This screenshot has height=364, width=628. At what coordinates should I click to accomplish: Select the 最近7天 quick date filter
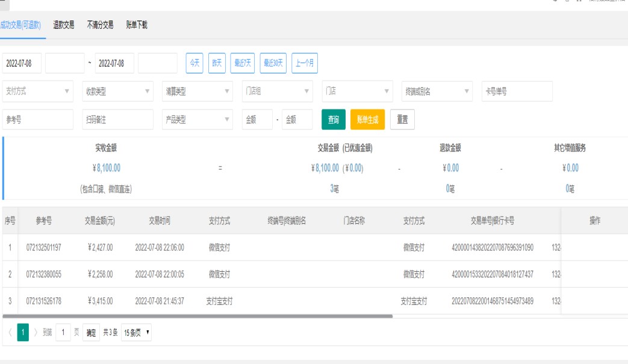(x=243, y=63)
